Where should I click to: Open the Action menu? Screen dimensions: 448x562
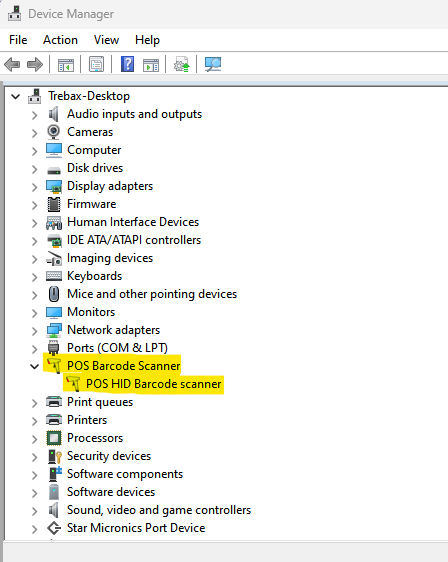coord(60,40)
